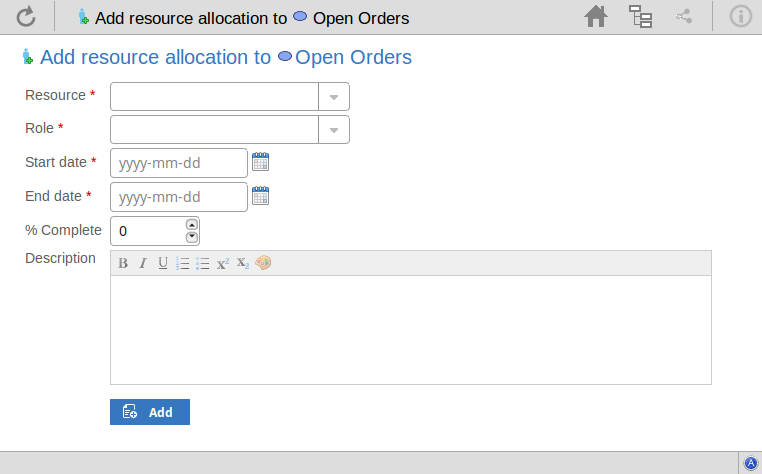Toggle underline formatting in Description editor
Image resolution: width=762 pixels, height=474 pixels.
point(163,263)
